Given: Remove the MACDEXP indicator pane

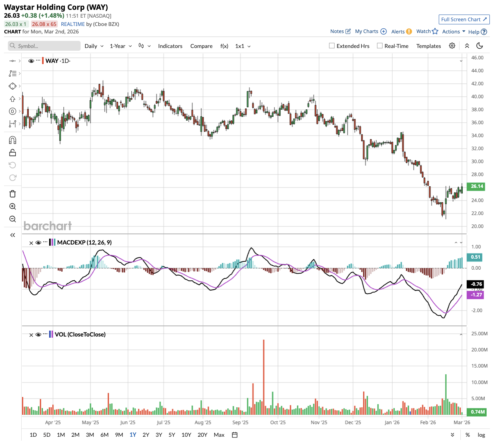Looking at the screenshot, I should click(x=31, y=243).
